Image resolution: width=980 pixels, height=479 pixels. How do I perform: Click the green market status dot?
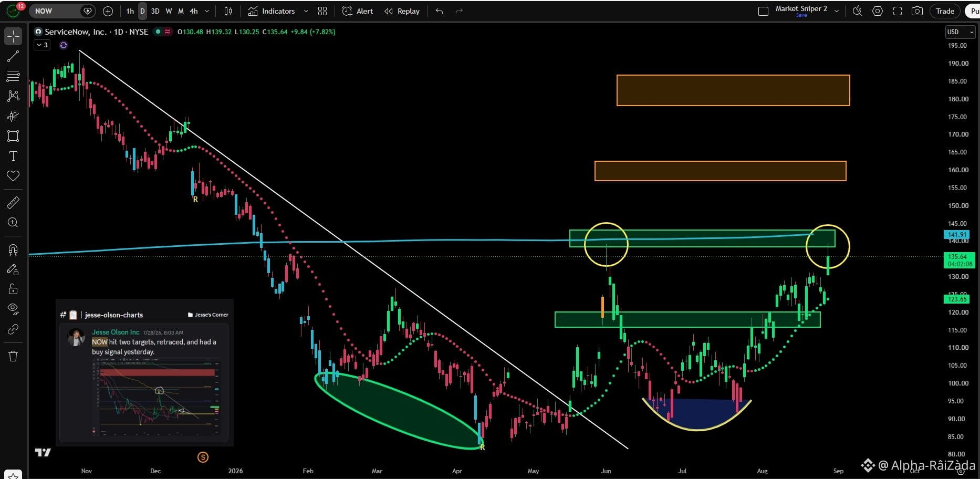158,32
